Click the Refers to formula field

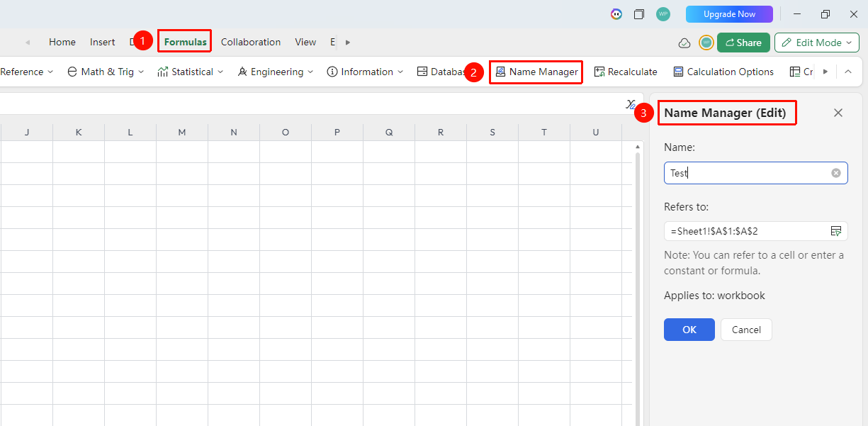pyautogui.click(x=756, y=231)
